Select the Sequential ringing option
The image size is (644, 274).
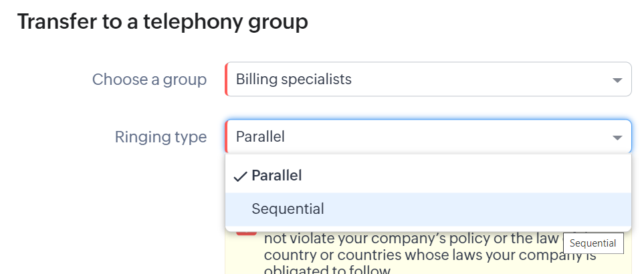[288, 209]
